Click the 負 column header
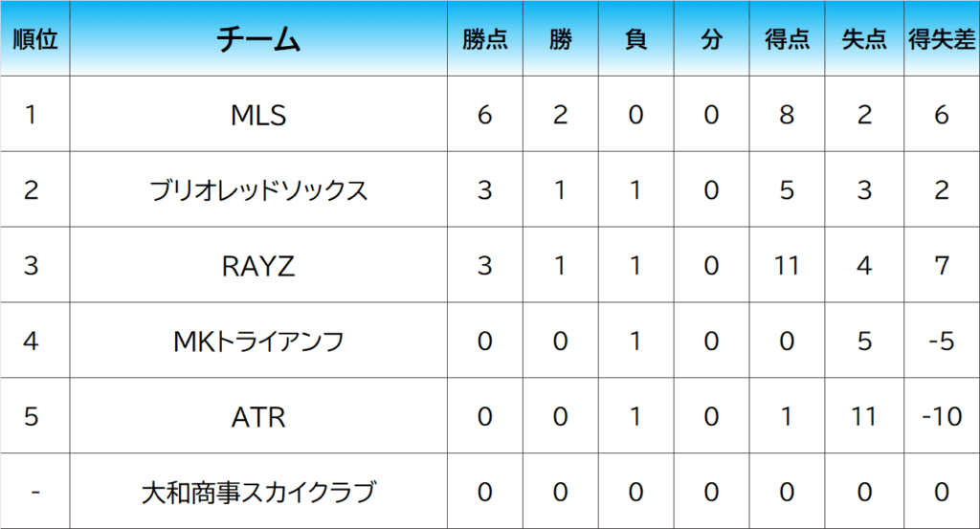980x529 pixels. coord(635,39)
